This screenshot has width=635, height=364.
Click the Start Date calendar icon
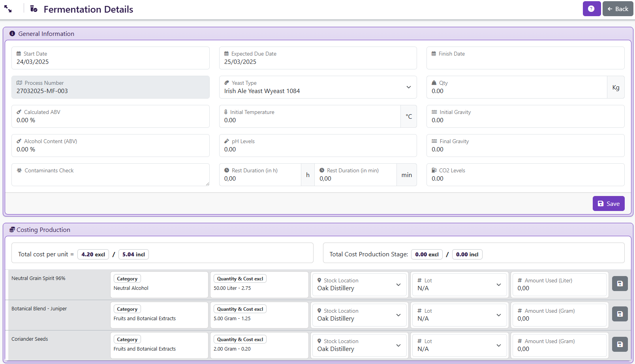point(19,54)
